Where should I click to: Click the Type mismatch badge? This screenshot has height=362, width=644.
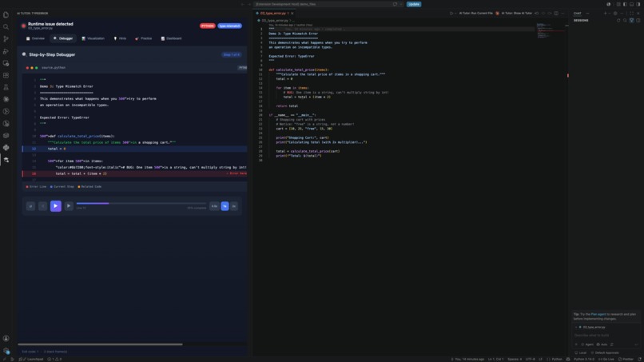[x=229, y=26]
